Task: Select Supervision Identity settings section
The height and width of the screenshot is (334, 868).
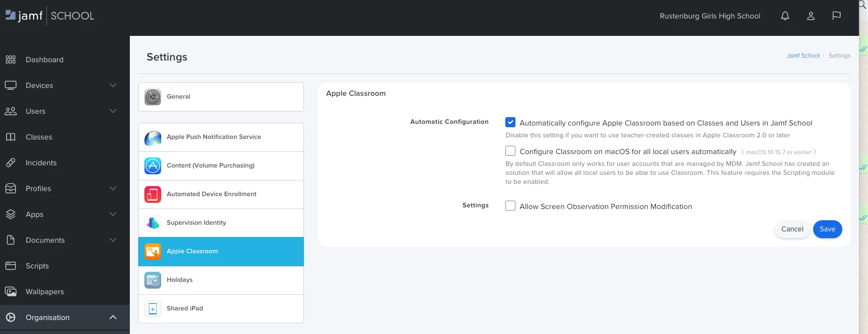Action: pyautogui.click(x=221, y=223)
